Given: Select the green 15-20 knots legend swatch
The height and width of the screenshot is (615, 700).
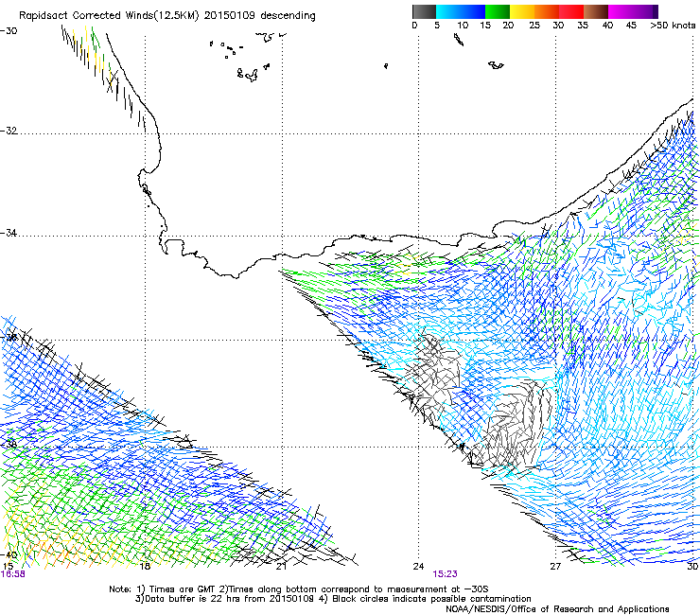Looking at the screenshot, I should (498, 11).
